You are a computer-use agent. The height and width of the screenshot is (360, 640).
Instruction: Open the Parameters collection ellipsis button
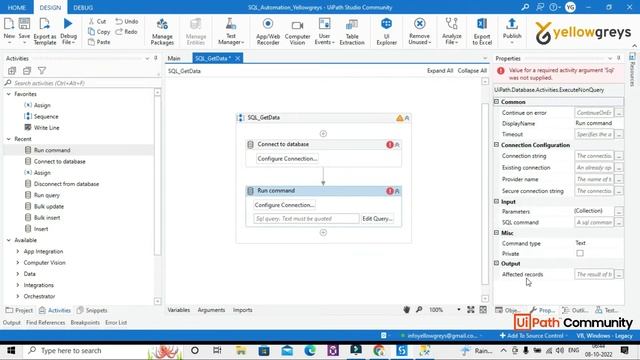point(619,211)
